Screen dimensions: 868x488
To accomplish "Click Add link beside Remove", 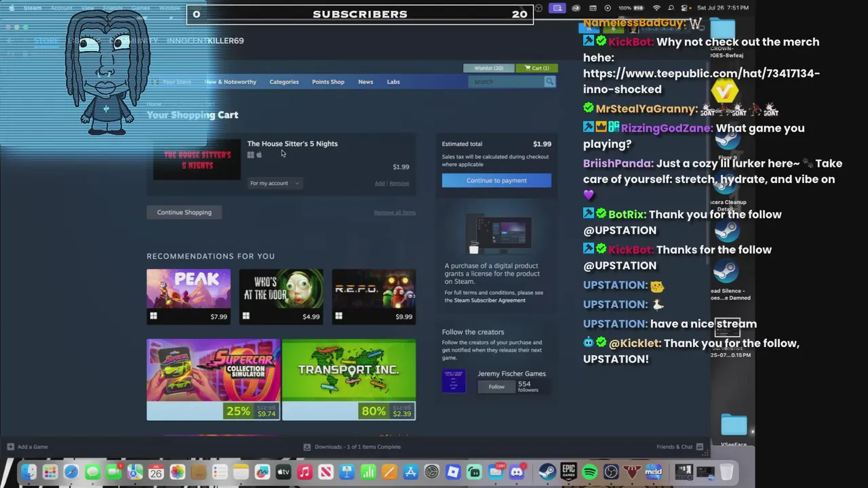I will (380, 183).
